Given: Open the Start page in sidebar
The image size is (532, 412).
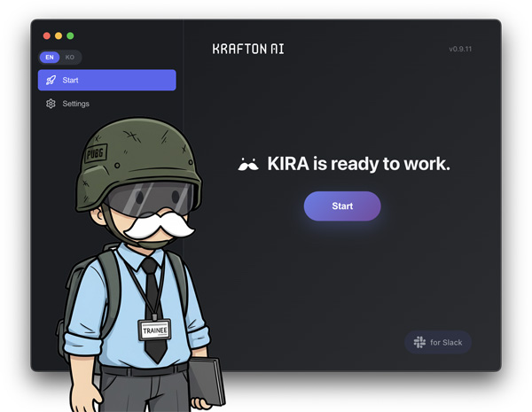Looking at the screenshot, I should click(x=106, y=81).
